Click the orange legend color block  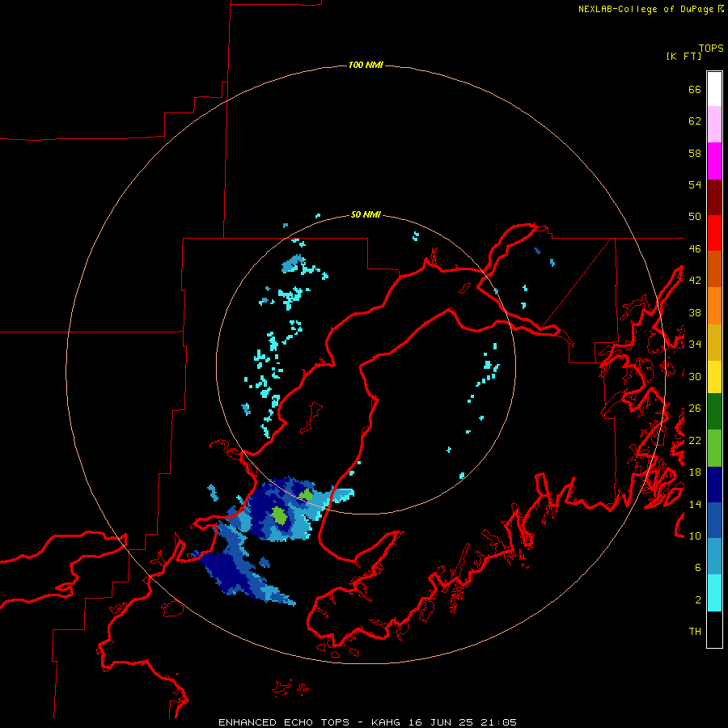714,306
